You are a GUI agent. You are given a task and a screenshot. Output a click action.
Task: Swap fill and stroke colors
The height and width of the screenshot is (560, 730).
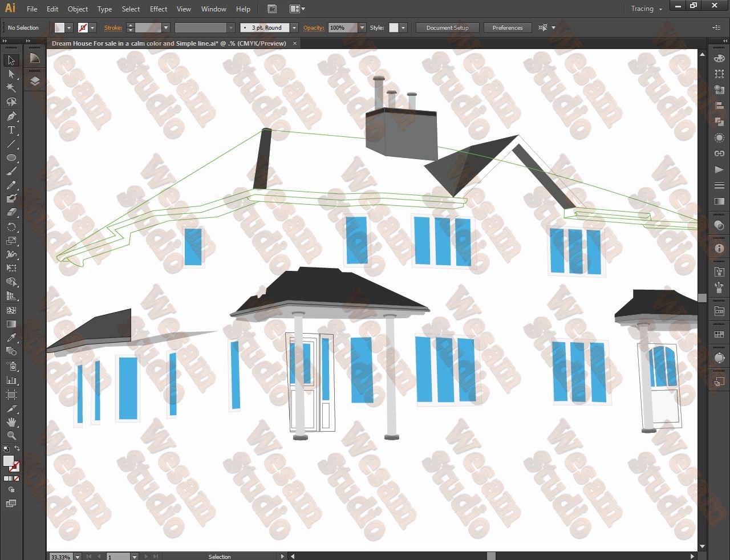point(17,449)
